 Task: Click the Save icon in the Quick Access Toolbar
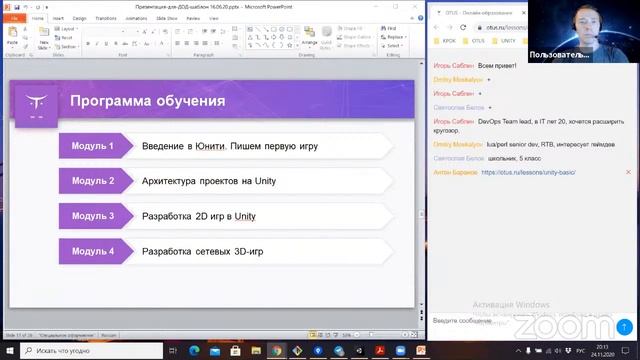pos(17,7)
